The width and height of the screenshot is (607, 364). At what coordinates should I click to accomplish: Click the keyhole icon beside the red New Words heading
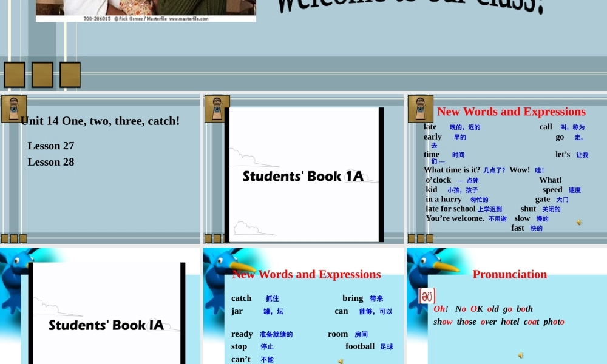coord(420,109)
